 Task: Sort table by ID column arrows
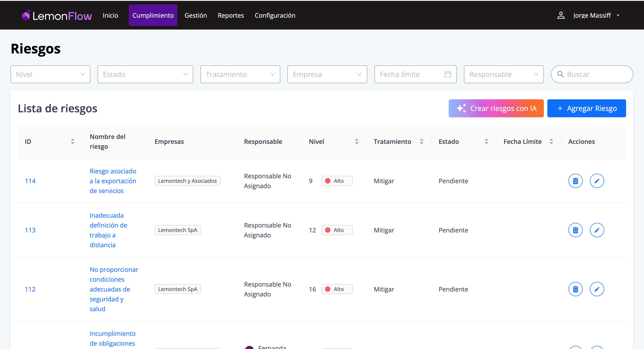click(x=72, y=141)
